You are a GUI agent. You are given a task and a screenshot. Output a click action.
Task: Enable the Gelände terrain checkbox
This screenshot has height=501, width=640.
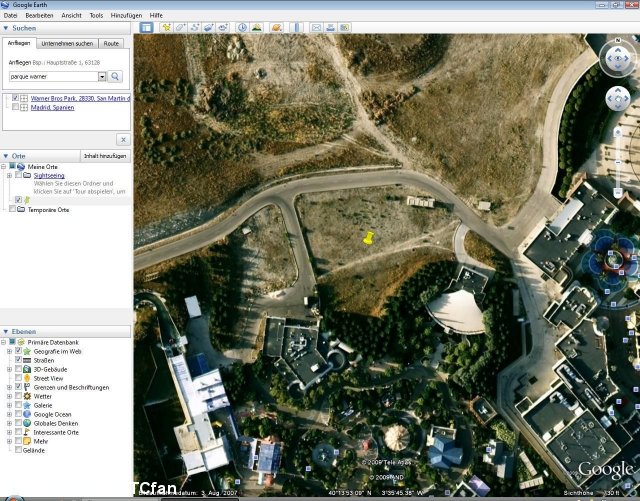[18, 450]
